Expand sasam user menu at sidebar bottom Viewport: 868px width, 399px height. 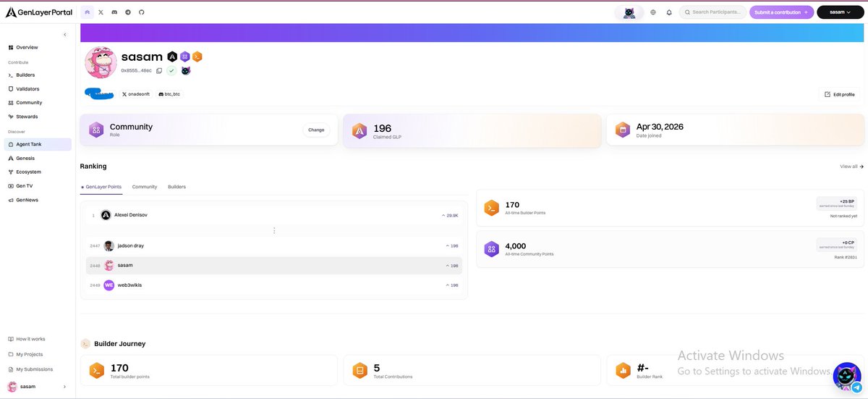point(38,387)
